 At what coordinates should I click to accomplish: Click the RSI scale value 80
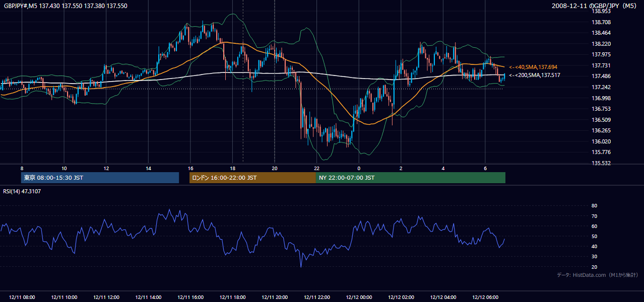click(594, 206)
